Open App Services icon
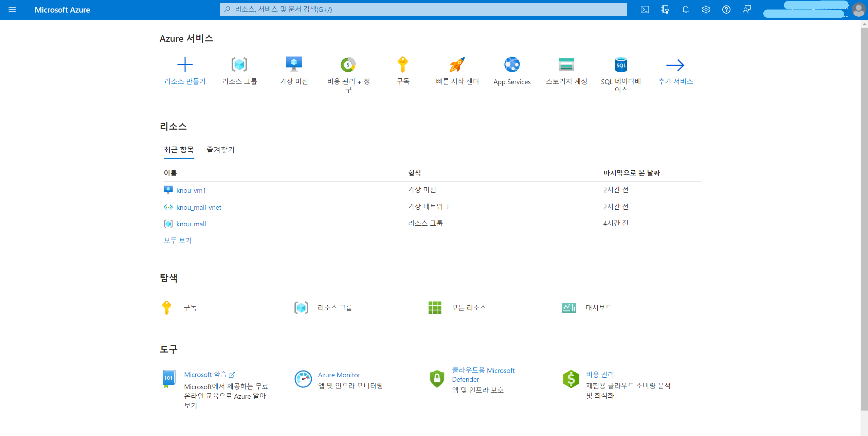This screenshot has width=868, height=436. (512, 64)
